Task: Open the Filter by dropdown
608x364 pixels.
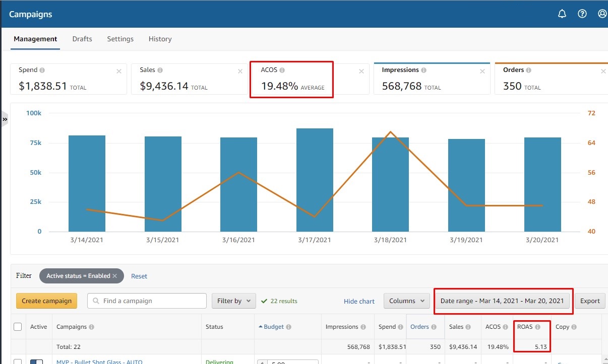Action: point(234,301)
